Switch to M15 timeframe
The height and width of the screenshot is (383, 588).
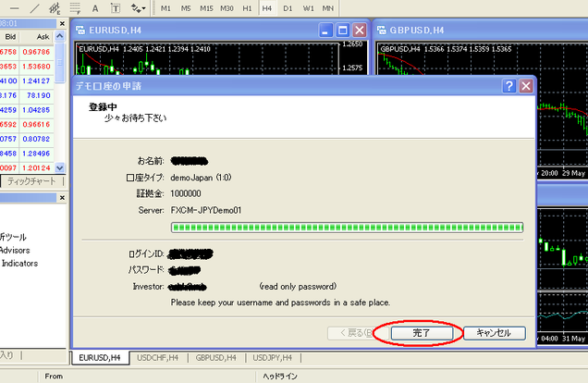pyautogui.click(x=206, y=8)
